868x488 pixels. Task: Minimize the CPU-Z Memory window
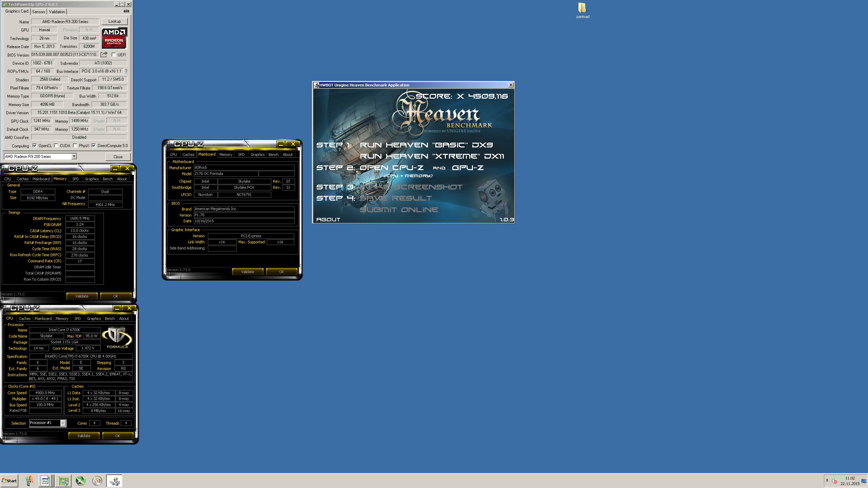[115, 168]
